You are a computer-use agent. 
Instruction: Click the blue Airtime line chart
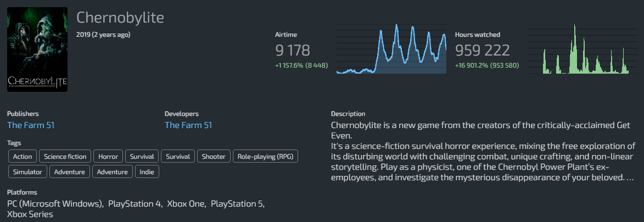(391, 49)
